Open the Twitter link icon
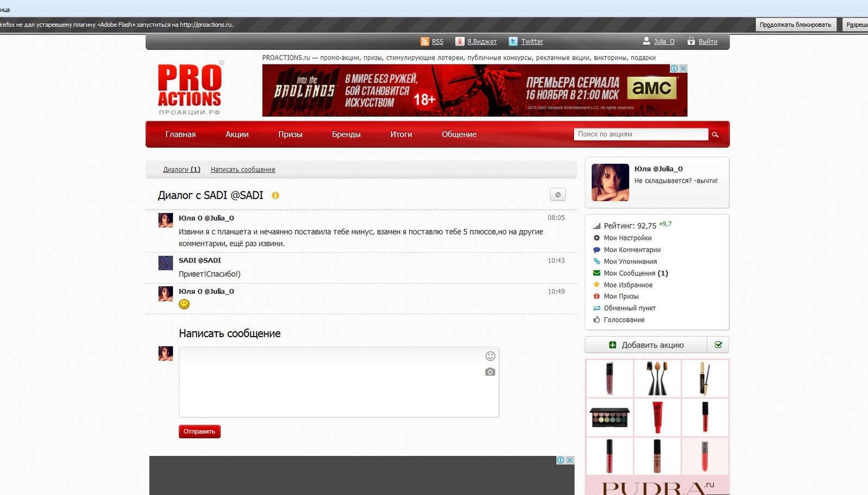The height and width of the screenshot is (495, 868). click(513, 42)
